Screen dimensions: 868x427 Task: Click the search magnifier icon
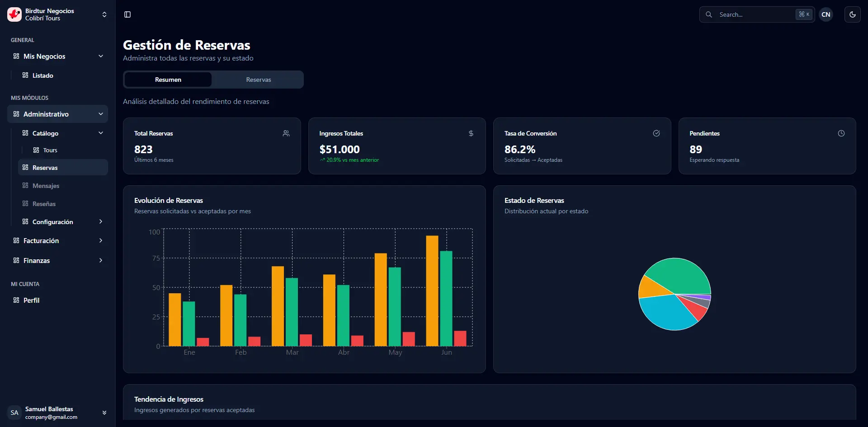[x=709, y=14]
